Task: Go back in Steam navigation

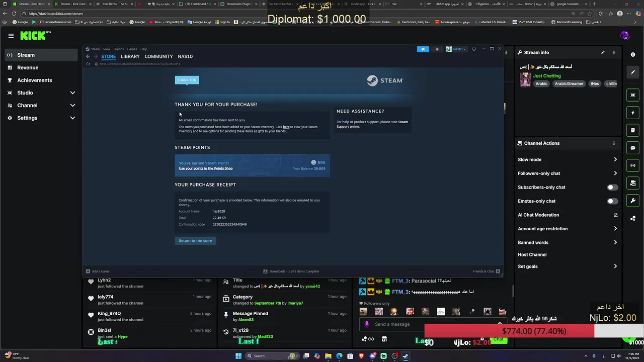Action: pyautogui.click(x=88, y=56)
